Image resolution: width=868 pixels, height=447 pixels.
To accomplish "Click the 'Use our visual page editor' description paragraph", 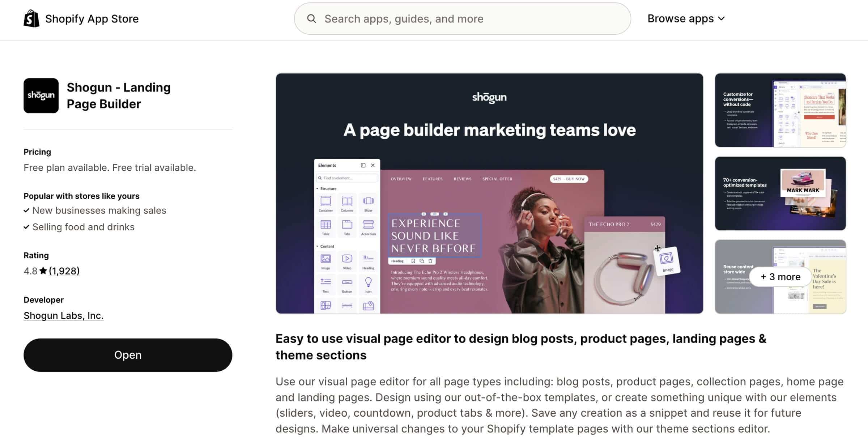I will click(x=559, y=405).
